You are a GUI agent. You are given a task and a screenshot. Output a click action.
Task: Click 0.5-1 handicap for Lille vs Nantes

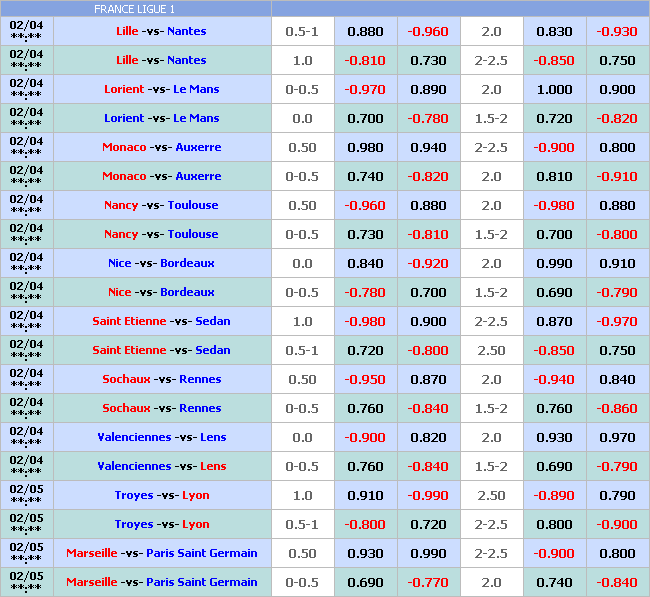pyautogui.click(x=302, y=31)
